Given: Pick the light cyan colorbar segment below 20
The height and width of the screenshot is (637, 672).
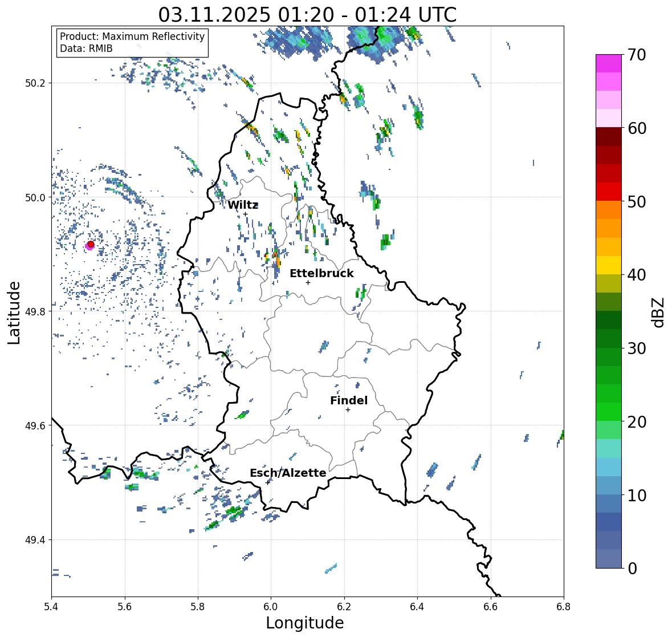Looking at the screenshot, I should (609, 448).
